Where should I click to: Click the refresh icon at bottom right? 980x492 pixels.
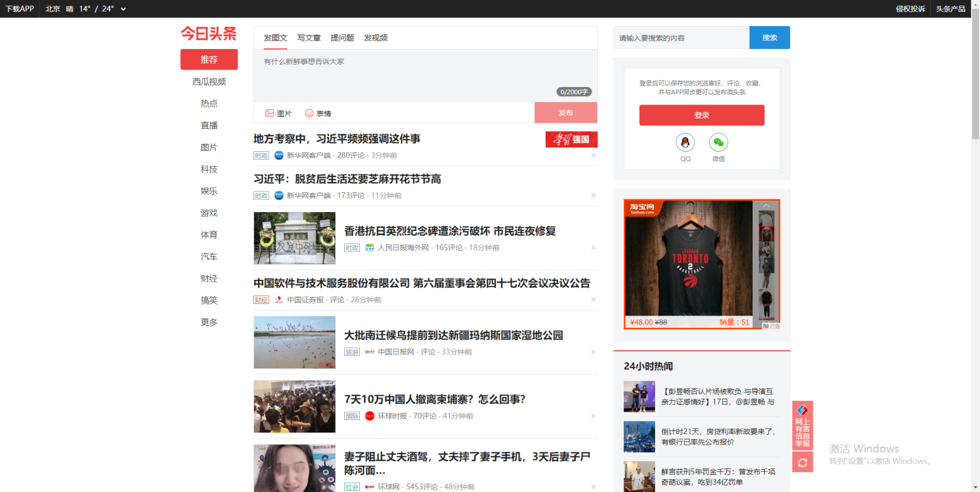(802, 462)
